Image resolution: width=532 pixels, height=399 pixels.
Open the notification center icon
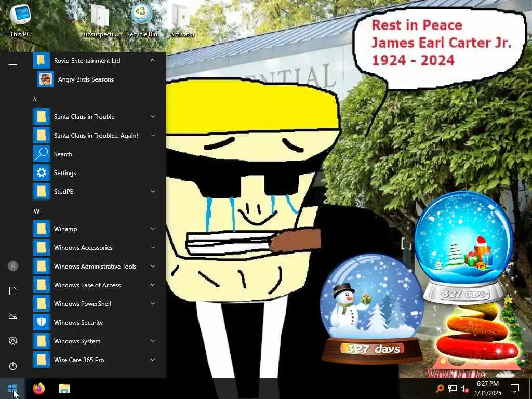point(515,389)
